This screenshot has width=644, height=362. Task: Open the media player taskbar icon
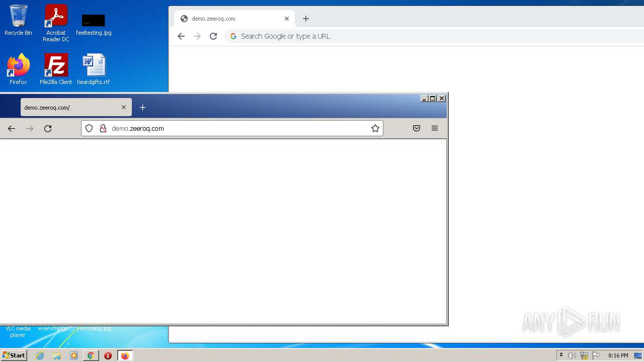[74, 355]
